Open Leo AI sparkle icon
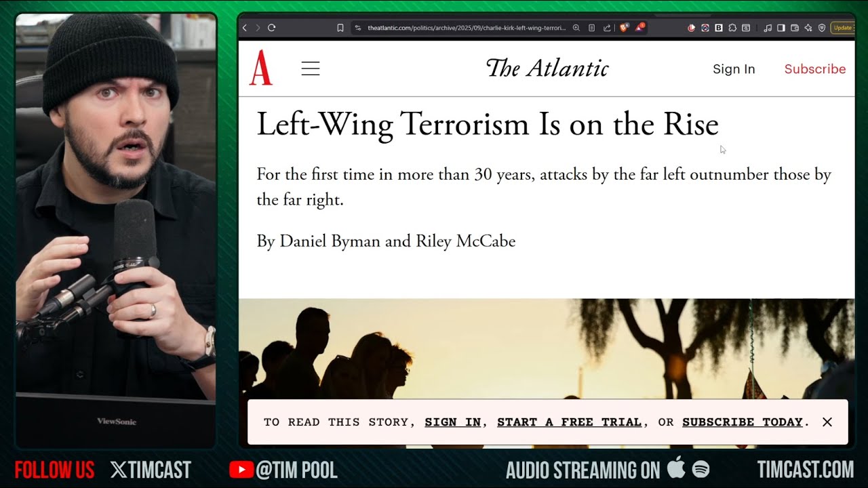This screenshot has width=868, height=488. coord(808,28)
